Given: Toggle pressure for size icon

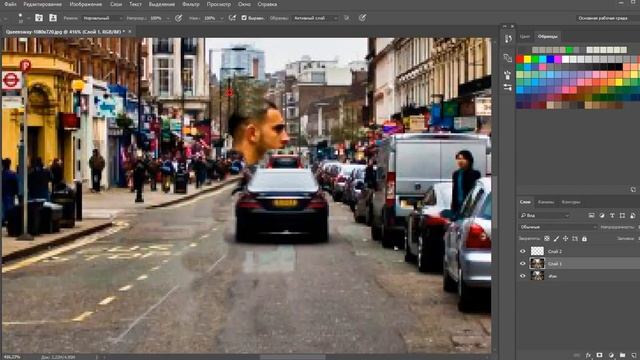Looking at the screenshot, I should [362, 18].
